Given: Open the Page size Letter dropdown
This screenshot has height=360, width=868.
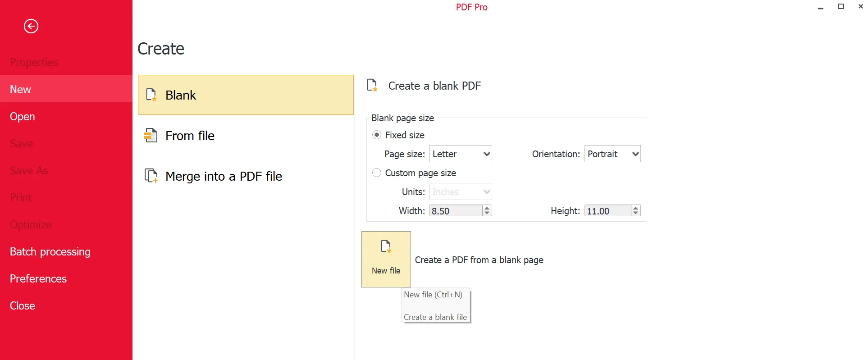Looking at the screenshot, I should tap(461, 154).
